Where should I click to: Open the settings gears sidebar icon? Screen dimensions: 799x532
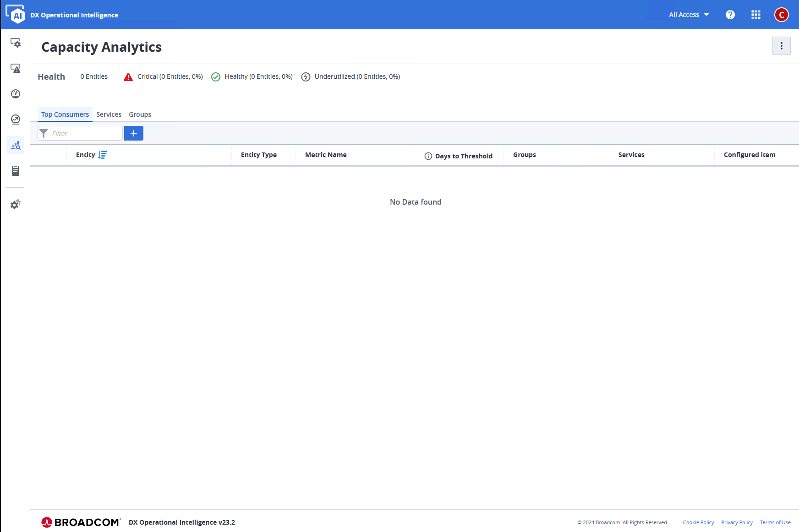tap(16, 204)
